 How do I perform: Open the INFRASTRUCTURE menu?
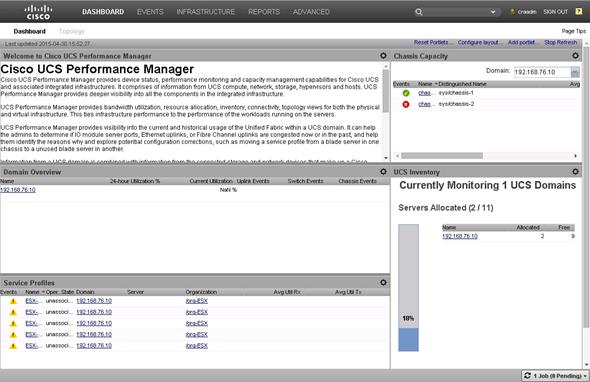205,12
